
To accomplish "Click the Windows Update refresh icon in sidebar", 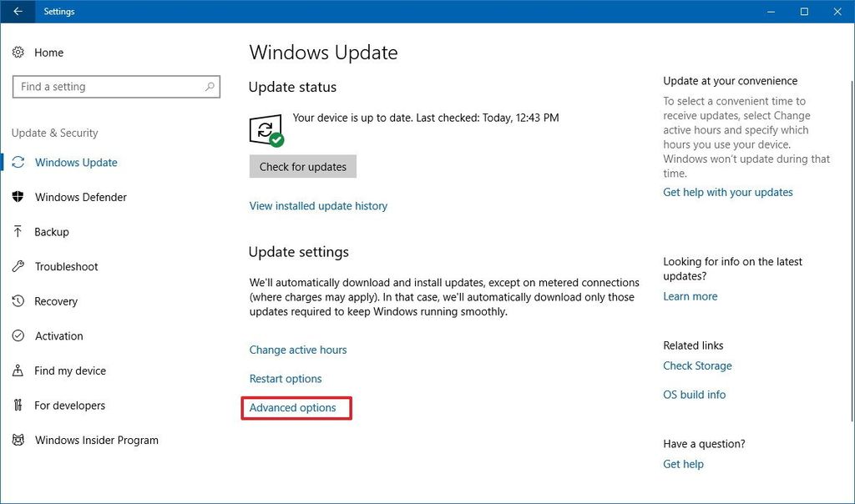I will point(18,162).
